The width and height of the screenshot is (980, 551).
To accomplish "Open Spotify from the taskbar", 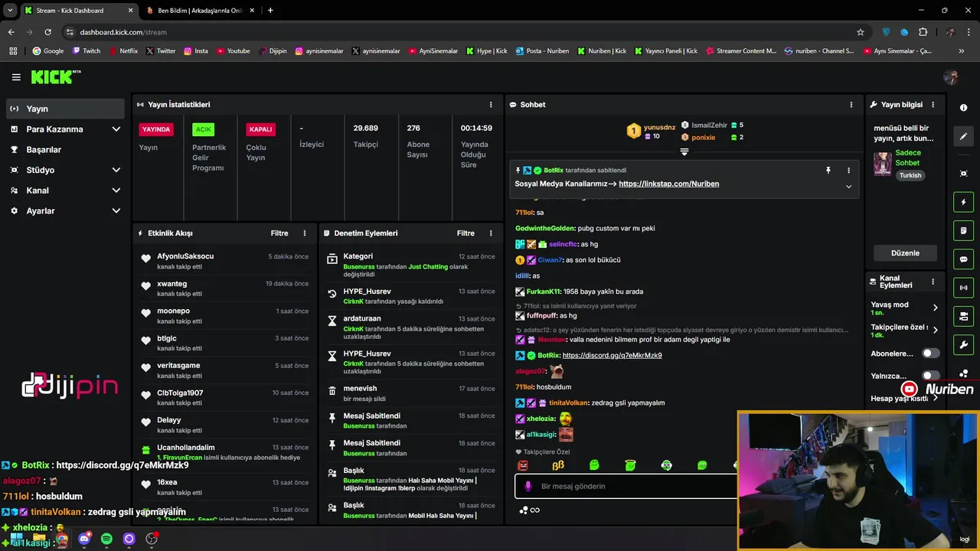I will (x=106, y=539).
